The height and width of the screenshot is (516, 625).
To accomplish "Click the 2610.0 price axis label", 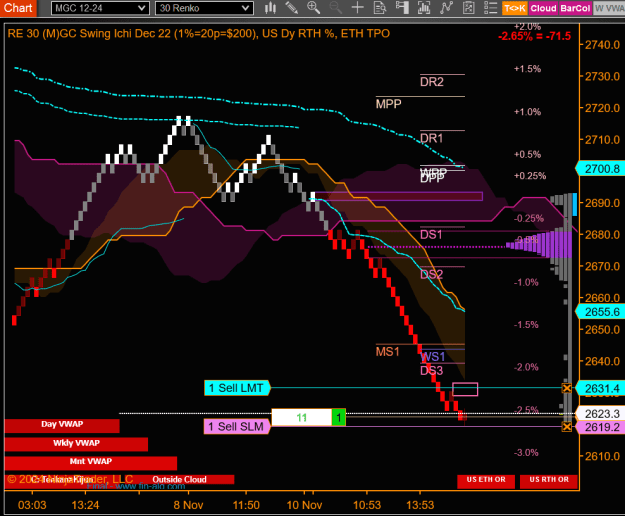I will [602, 456].
